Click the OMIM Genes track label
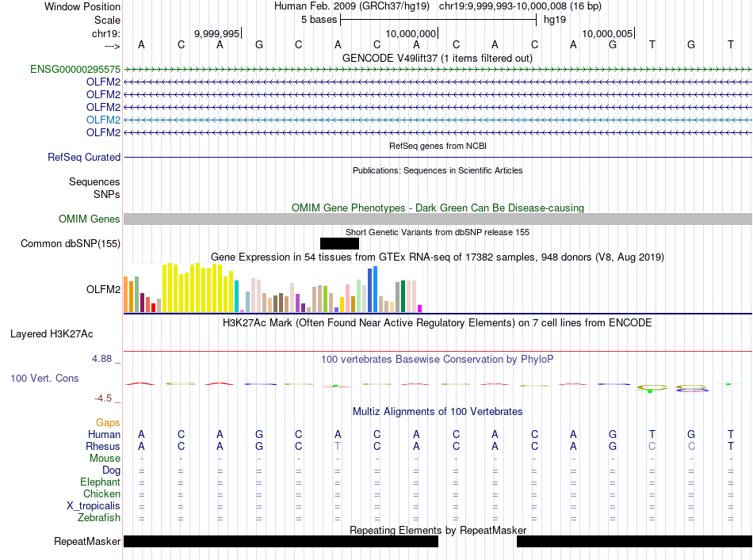The height and width of the screenshot is (560, 753). (x=89, y=219)
